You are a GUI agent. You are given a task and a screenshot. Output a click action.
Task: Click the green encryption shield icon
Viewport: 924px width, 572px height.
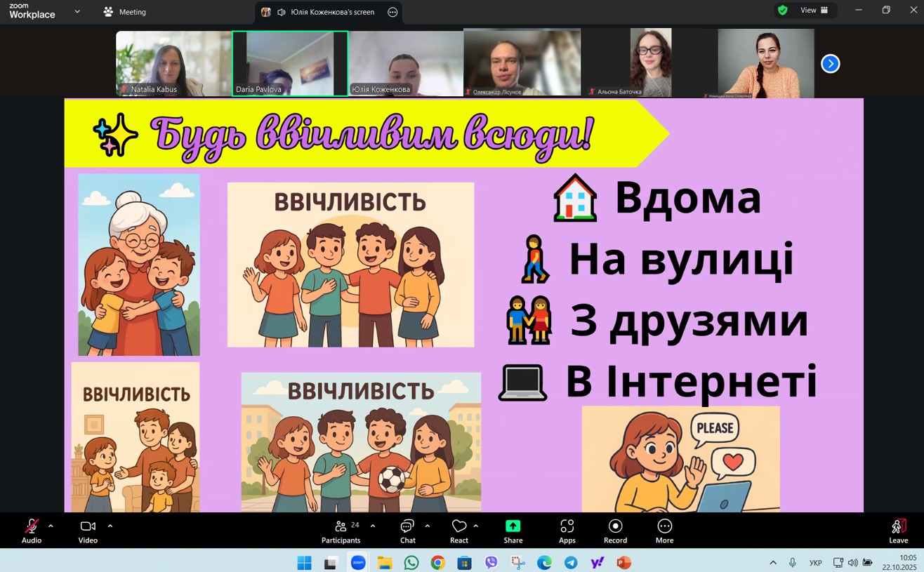tap(783, 11)
